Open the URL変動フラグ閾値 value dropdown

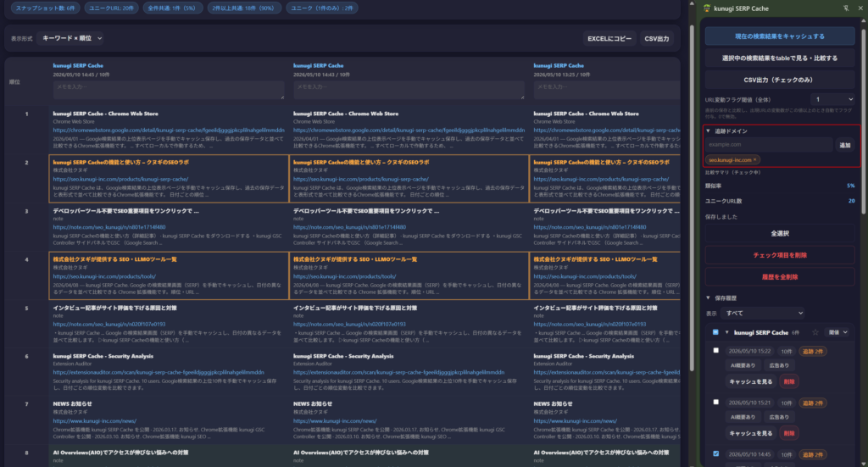(x=833, y=100)
